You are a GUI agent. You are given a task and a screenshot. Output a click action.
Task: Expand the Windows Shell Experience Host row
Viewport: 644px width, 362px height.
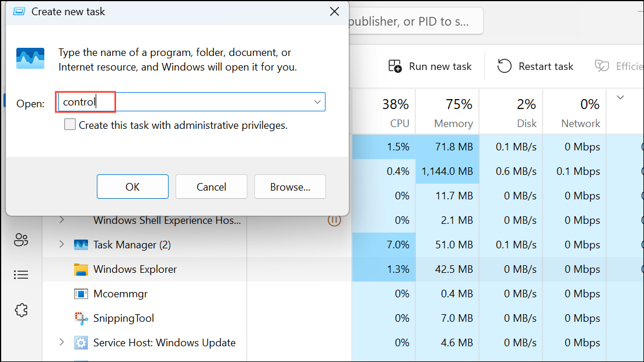[x=61, y=220]
